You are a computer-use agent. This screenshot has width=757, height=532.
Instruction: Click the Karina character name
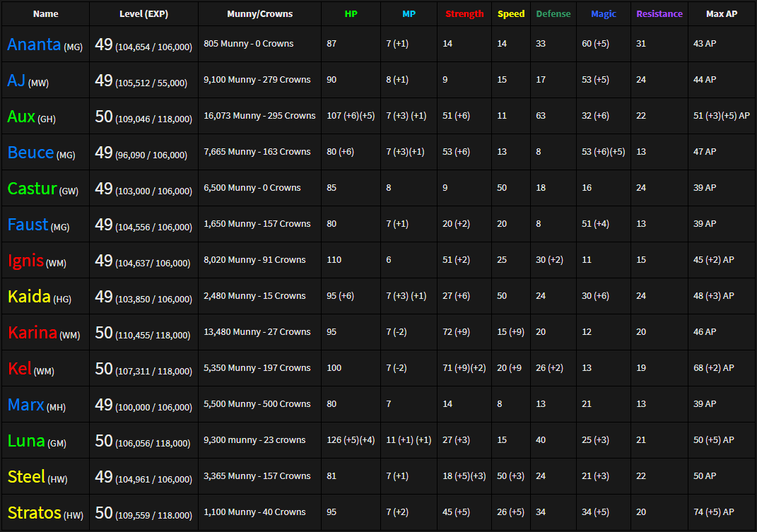32,333
